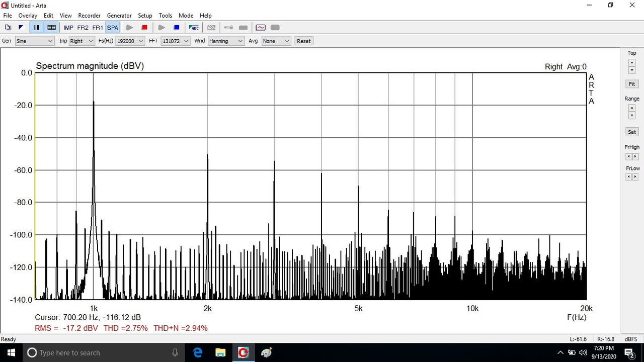
Task: Toggle the grid display toolbar button
Action: click(51, 28)
